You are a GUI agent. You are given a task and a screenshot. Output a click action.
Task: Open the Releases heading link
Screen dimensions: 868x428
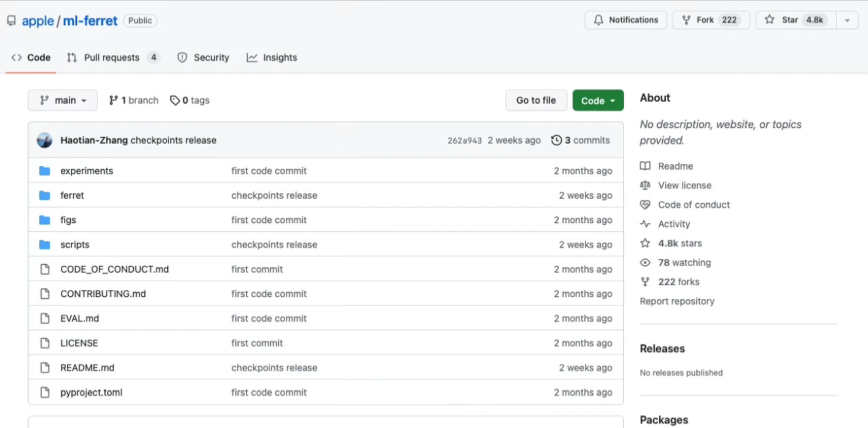[662, 349]
